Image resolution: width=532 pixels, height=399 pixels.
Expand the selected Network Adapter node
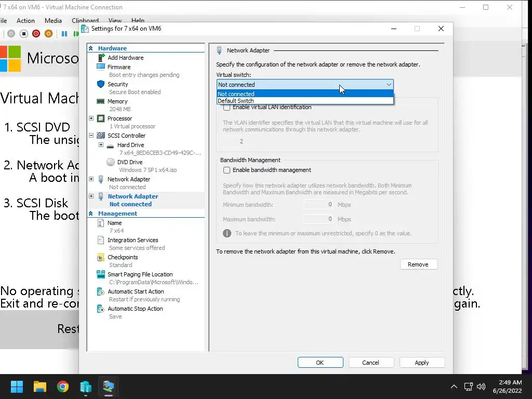[x=91, y=196]
